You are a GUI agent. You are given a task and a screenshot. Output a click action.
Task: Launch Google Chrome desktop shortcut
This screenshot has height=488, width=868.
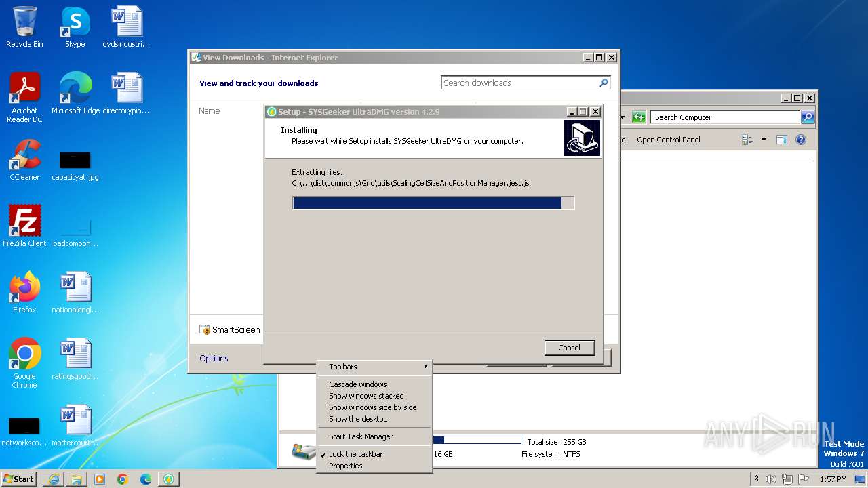click(24, 363)
